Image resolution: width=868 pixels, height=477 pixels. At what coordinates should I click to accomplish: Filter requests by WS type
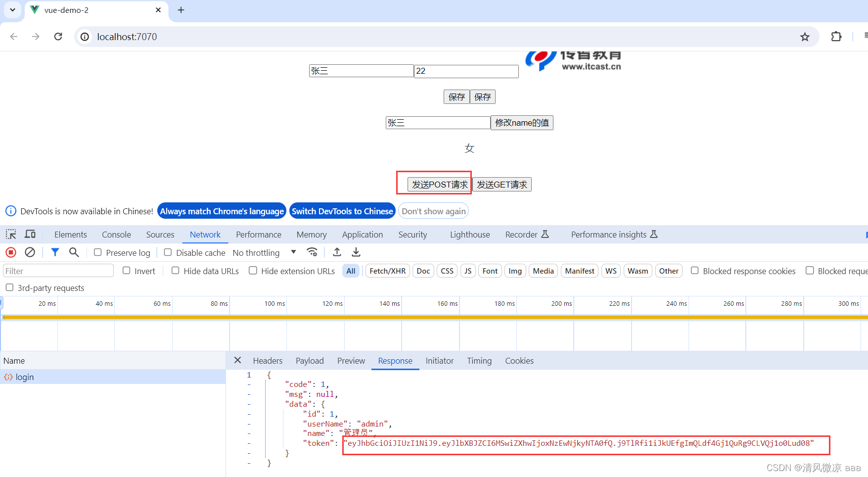tap(611, 271)
